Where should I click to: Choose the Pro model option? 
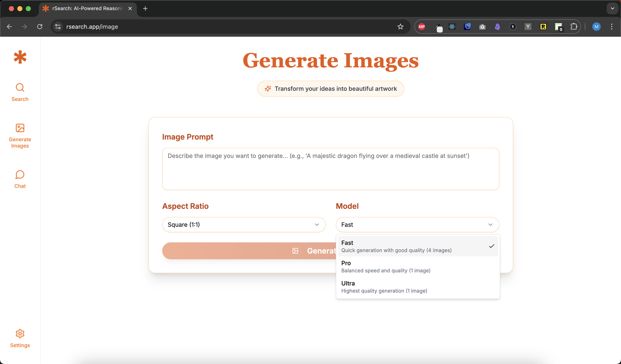click(417, 266)
